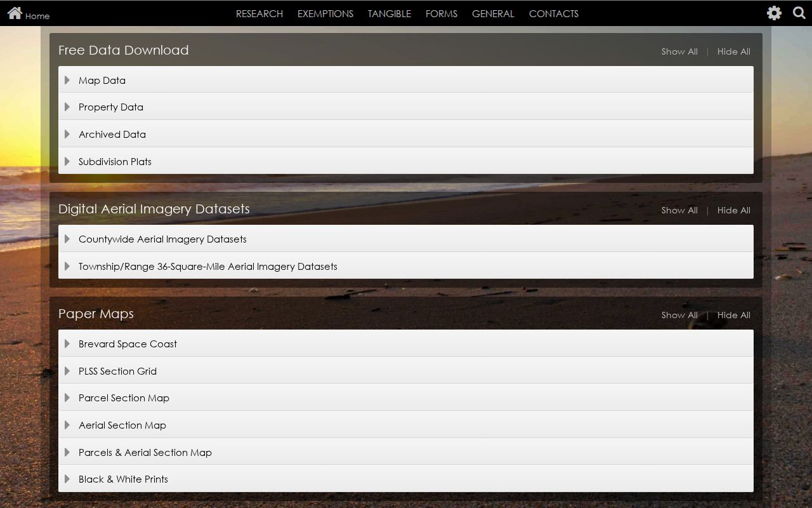Hide All in Paper Maps section

click(x=734, y=315)
